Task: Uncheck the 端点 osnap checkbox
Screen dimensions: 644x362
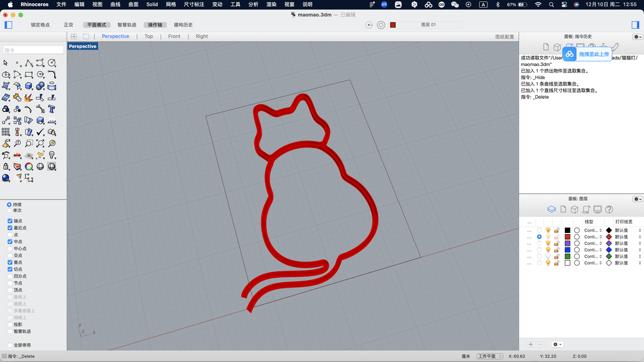Action: tap(10, 221)
